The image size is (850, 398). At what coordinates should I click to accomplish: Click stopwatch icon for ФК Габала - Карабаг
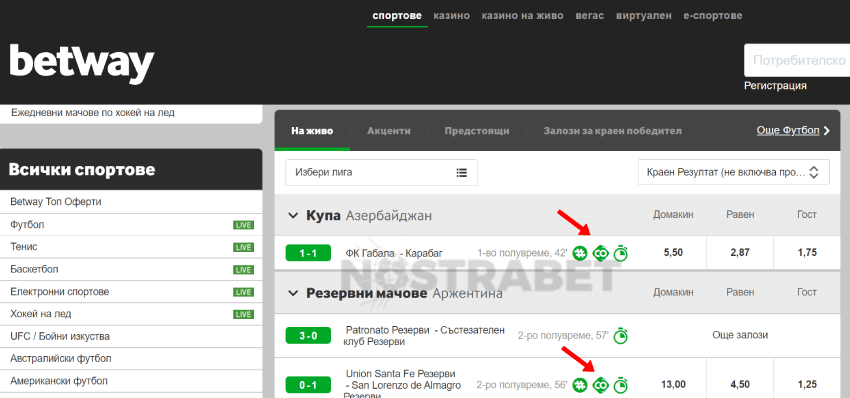[621, 253]
